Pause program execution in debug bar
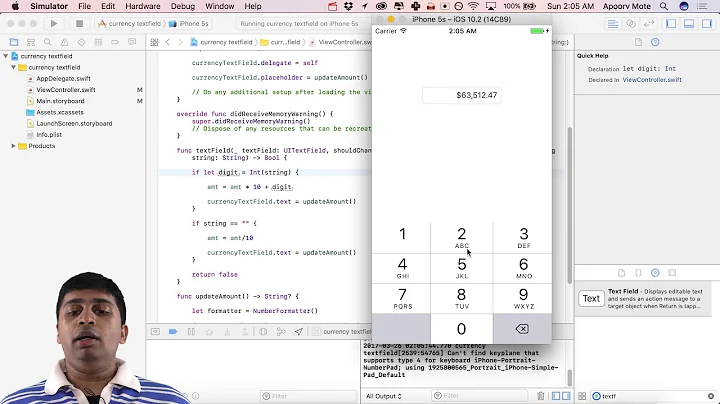This screenshot has height=404, width=720. pos(191,331)
